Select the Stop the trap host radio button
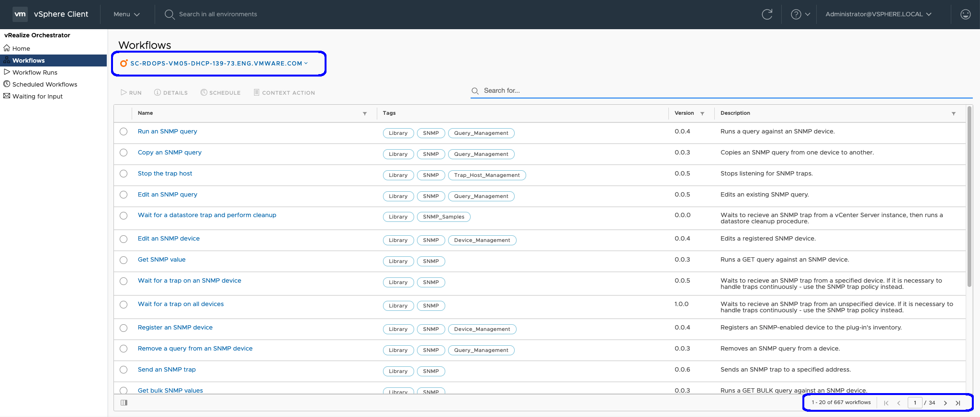Viewport: 980px width, 417px height. click(124, 174)
